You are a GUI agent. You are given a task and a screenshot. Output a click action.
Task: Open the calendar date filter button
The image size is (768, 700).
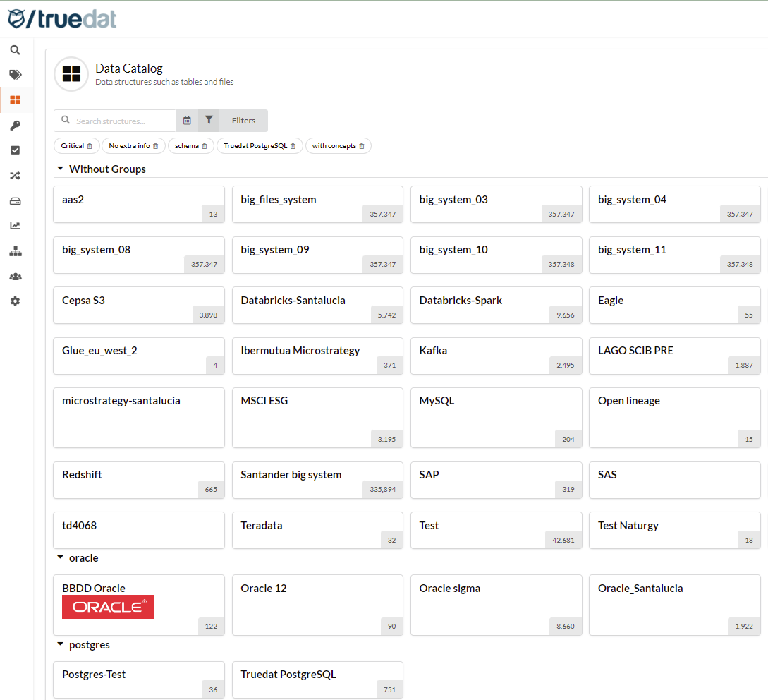point(187,121)
